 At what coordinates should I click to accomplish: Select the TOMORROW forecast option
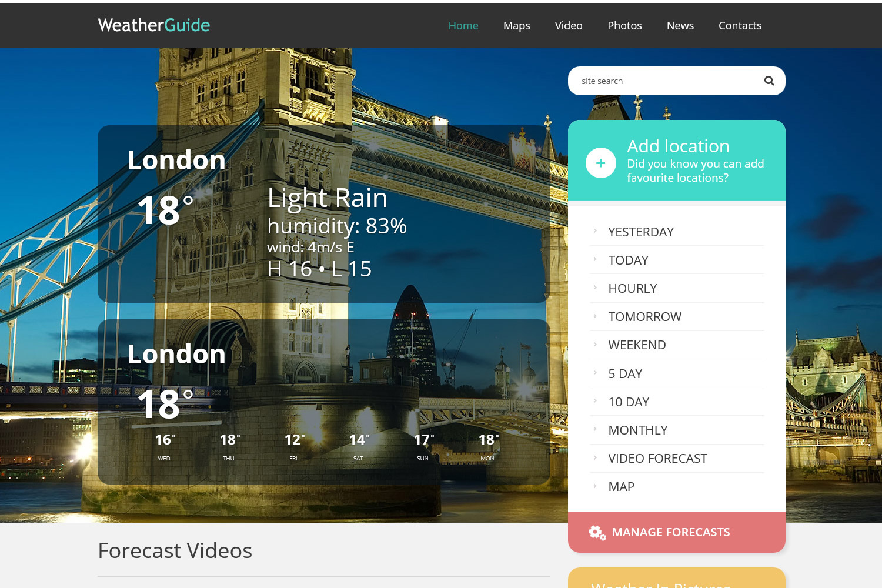pyautogui.click(x=644, y=316)
